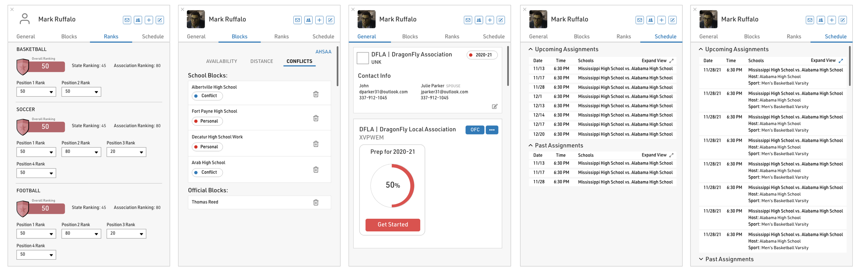Switch to the DISTANCE sub-tab
Image resolution: width=868 pixels, height=279 pixels.
(x=261, y=61)
